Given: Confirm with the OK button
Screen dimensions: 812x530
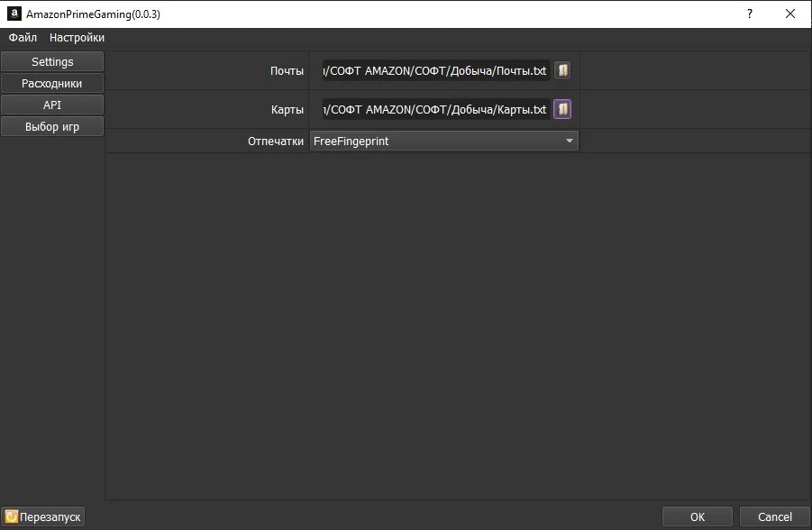Looking at the screenshot, I should coord(697,516).
